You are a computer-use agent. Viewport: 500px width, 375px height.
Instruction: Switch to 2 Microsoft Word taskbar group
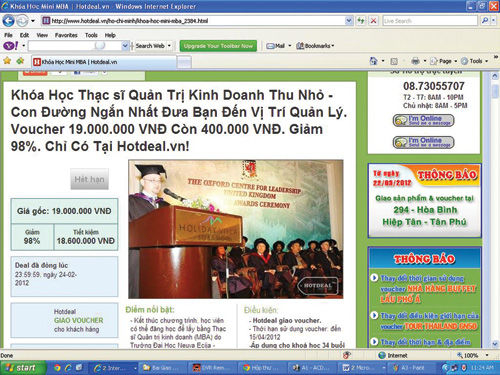(363, 368)
